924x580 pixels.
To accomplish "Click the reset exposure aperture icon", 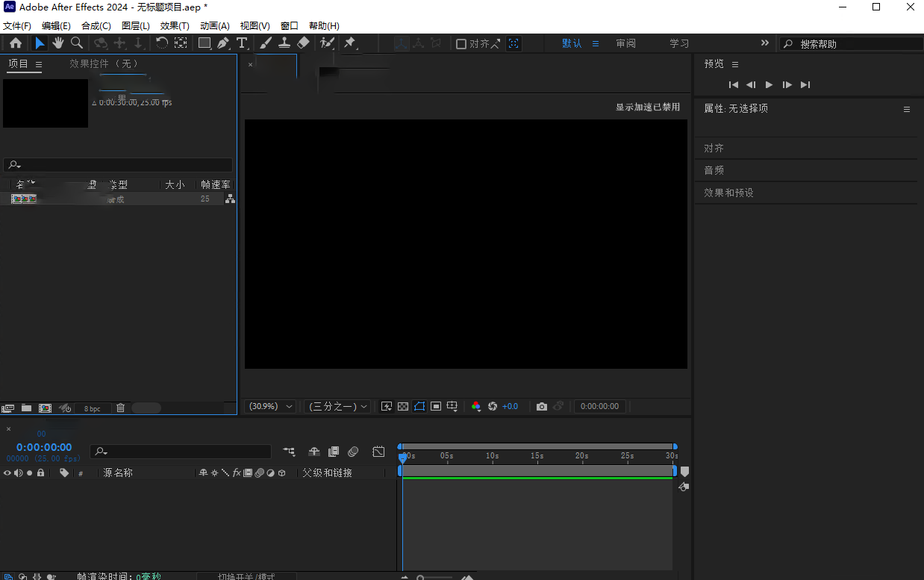I will click(493, 406).
